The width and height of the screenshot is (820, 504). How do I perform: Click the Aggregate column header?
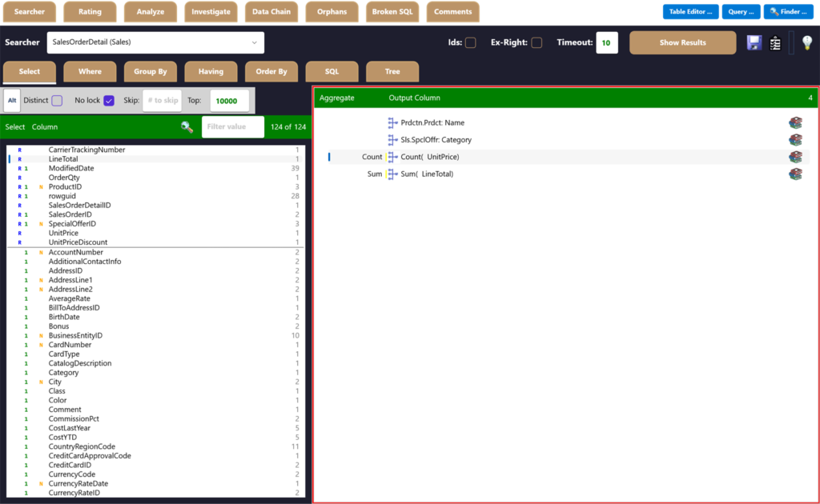337,98
